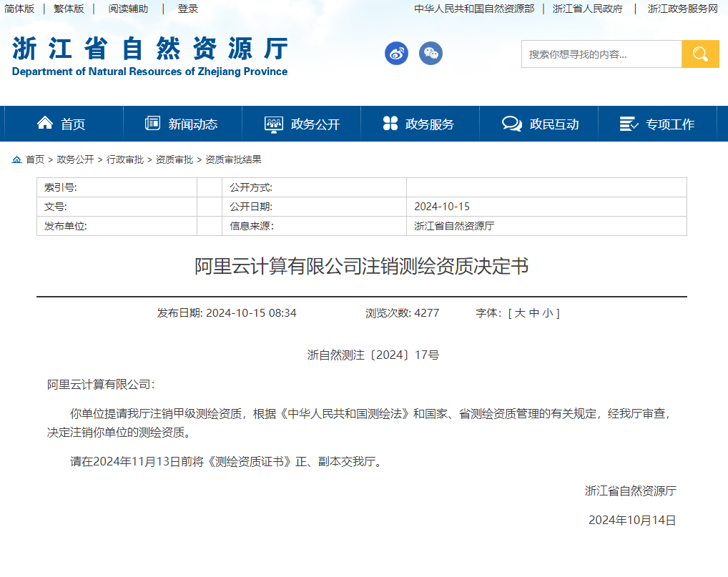This screenshot has width=728, height=577.
Task: Open the 阅读辅助 accessibility link
Action: (128, 9)
